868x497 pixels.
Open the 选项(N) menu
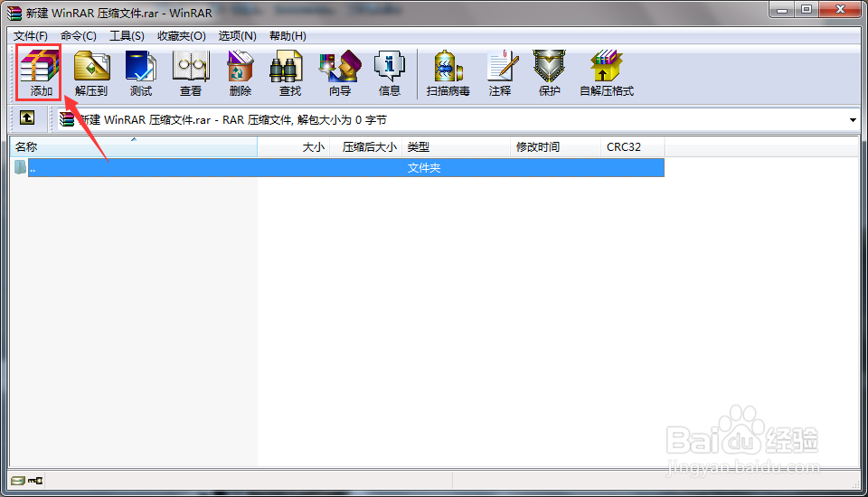pos(238,36)
